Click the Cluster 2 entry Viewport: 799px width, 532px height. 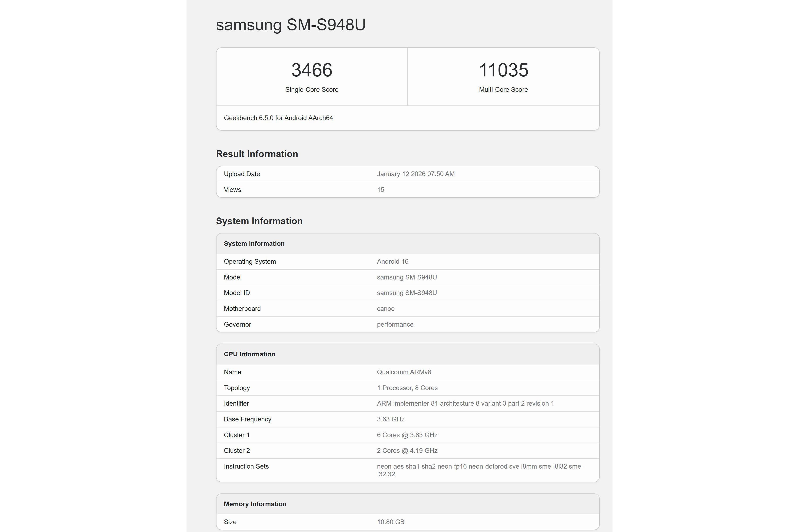(x=407, y=450)
